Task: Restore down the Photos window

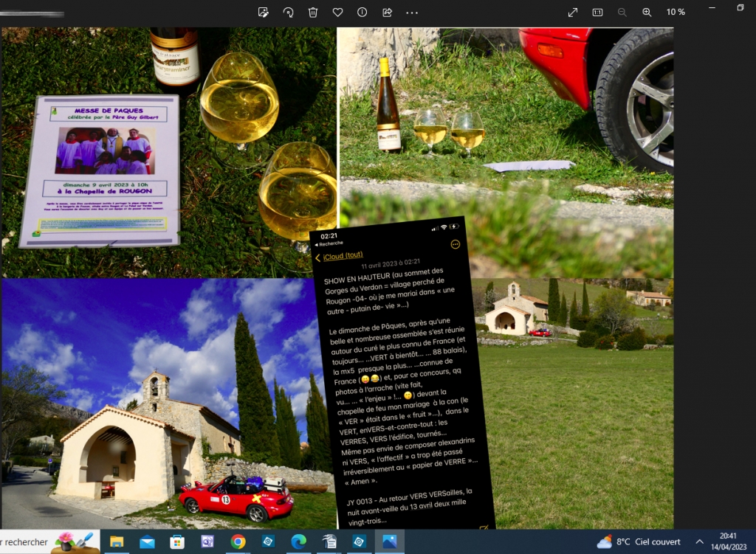Action: (740, 7)
